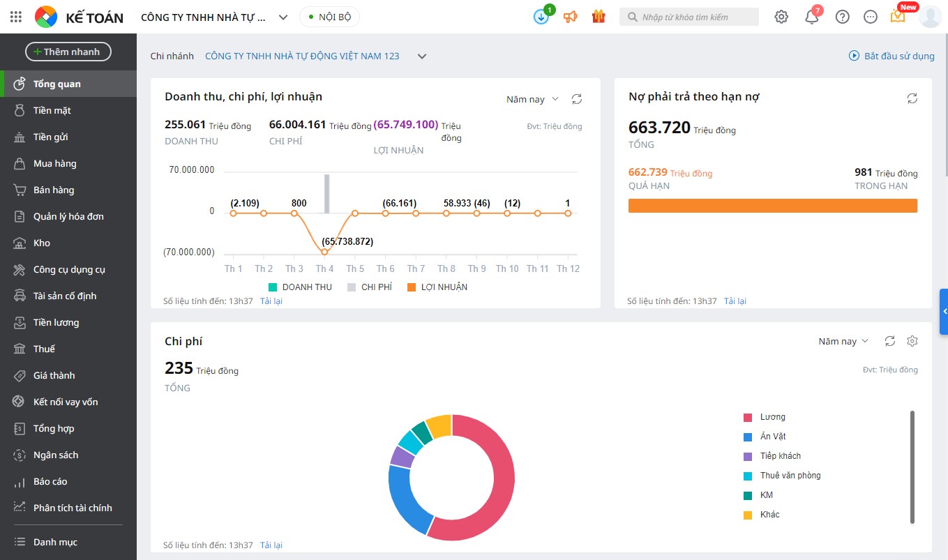Click the Th 4 profit data point
Screen dimensions: 948x560
324,252
